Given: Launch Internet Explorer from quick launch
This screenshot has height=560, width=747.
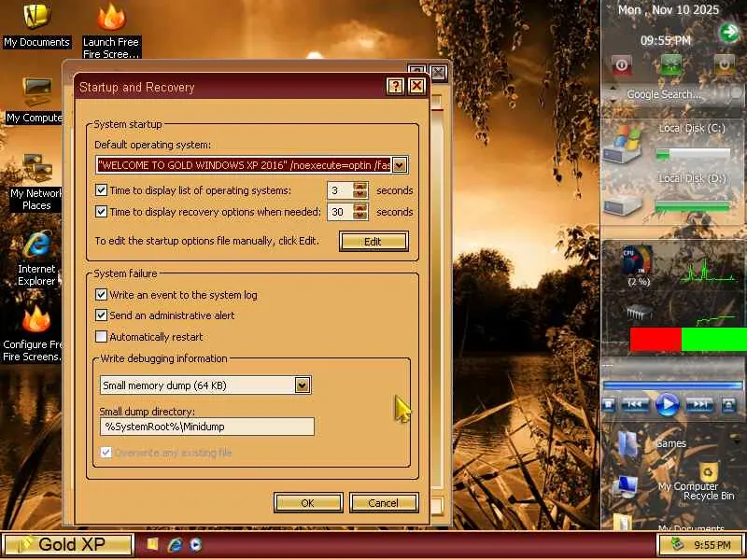Looking at the screenshot, I should 175,544.
